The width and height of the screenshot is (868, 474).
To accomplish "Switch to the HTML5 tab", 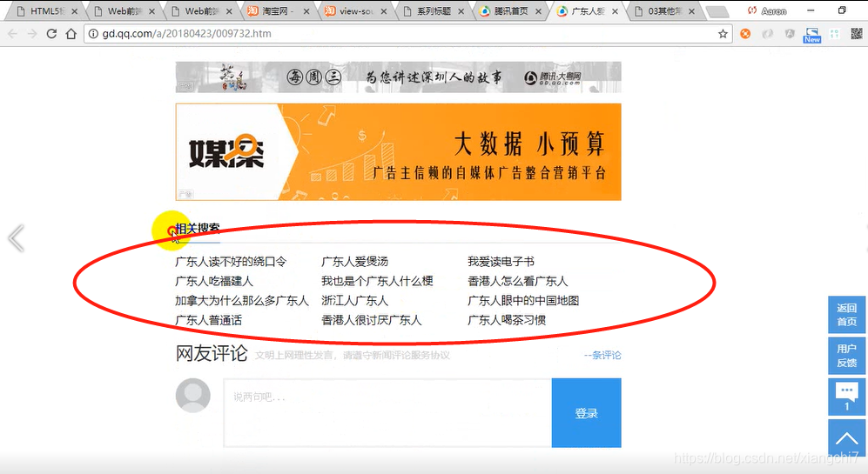I will (x=46, y=11).
